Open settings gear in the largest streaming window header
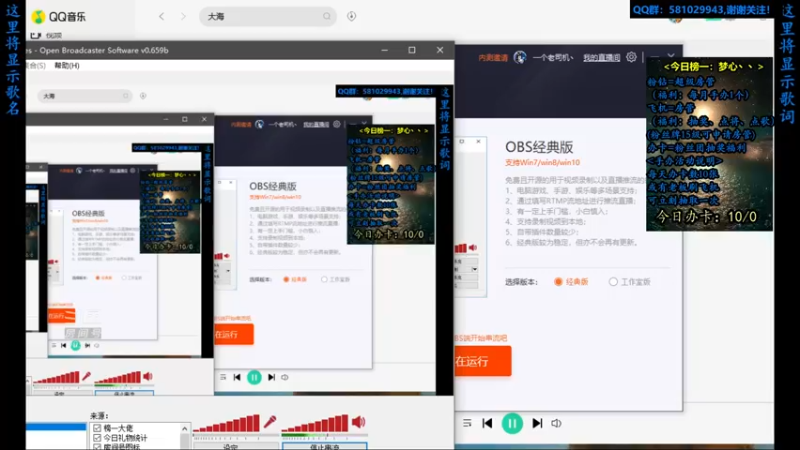Screen dimensions: 800x450 pyautogui.click(x=631, y=57)
